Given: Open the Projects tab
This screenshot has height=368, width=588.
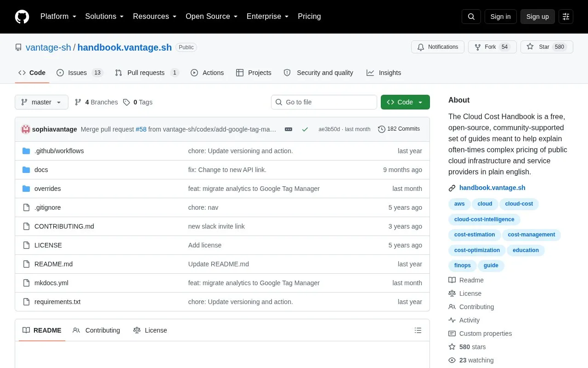Looking at the screenshot, I should [254, 73].
